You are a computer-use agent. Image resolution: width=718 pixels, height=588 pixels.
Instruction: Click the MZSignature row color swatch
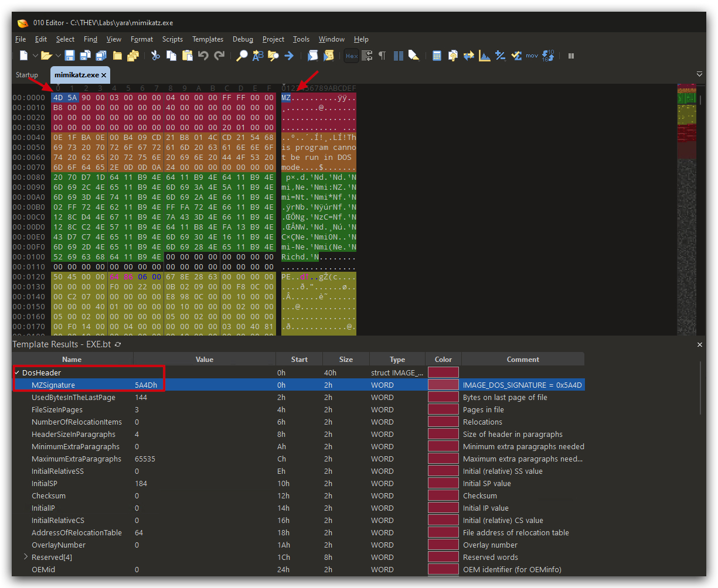[443, 385]
